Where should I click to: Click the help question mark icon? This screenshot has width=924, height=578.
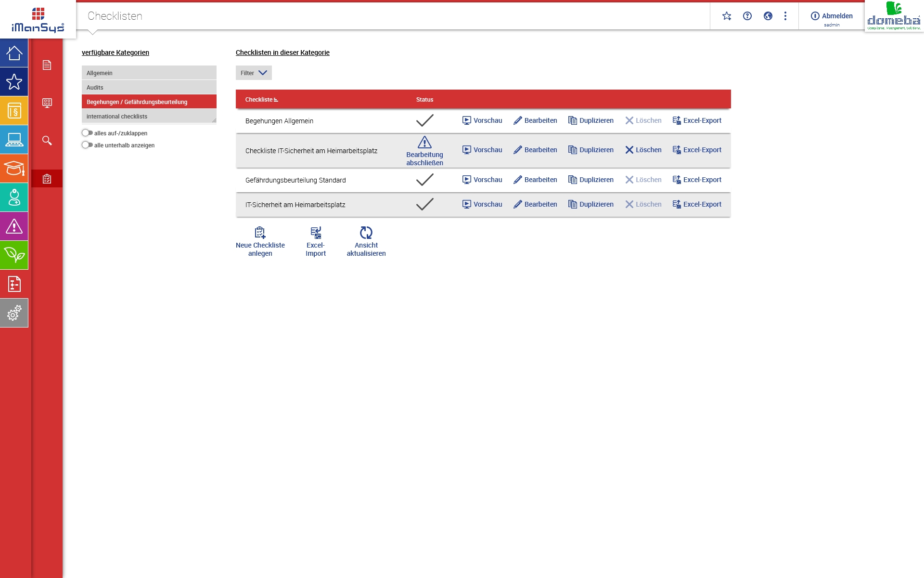[x=747, y=16]
